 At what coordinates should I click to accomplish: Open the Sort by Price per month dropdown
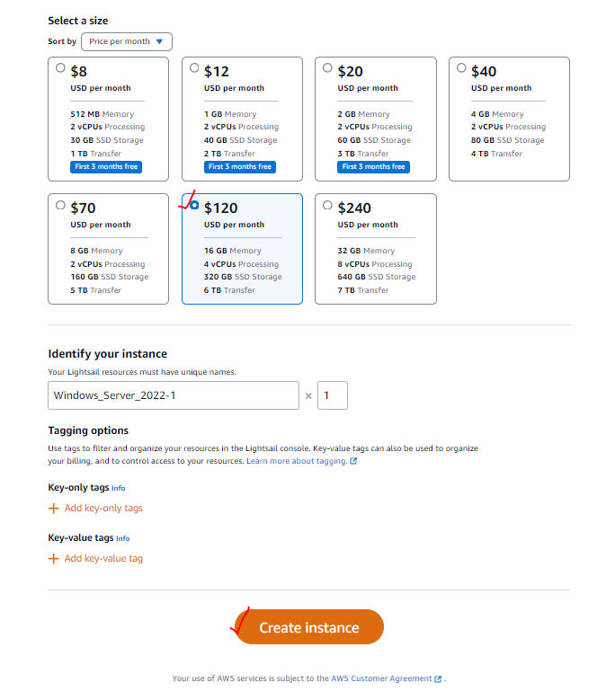127,41
